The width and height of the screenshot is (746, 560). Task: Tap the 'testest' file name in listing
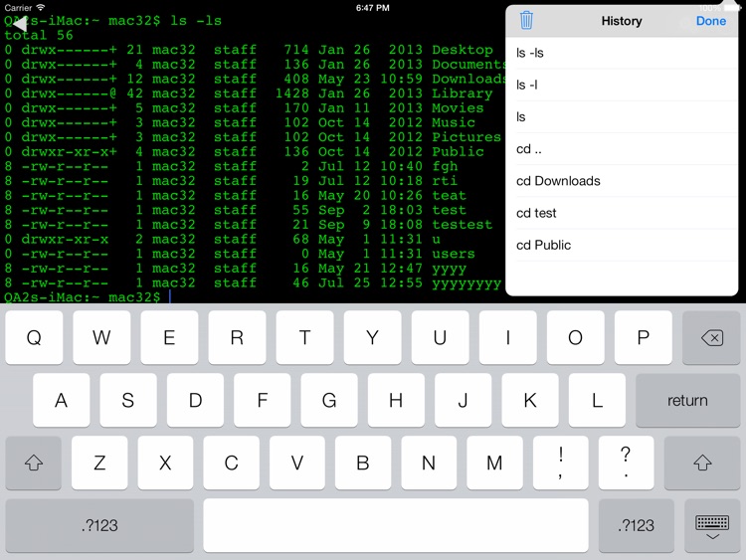(x=462, y=224)
